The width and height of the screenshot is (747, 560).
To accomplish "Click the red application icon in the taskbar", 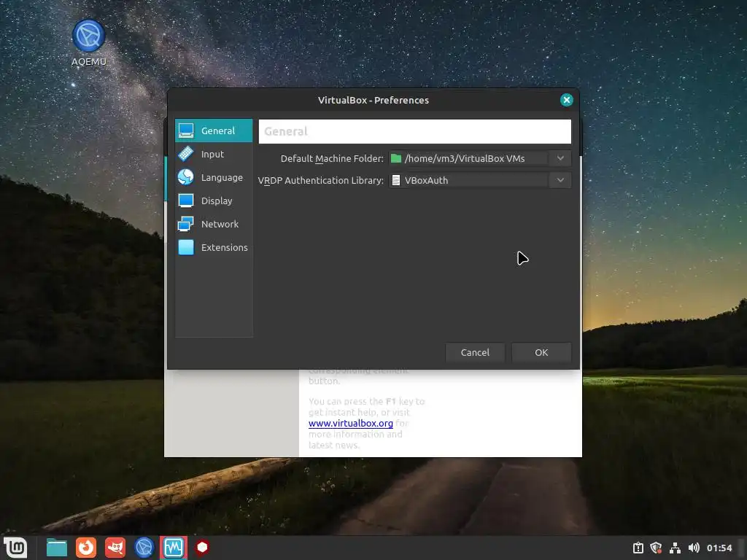I will coord(115,548).
